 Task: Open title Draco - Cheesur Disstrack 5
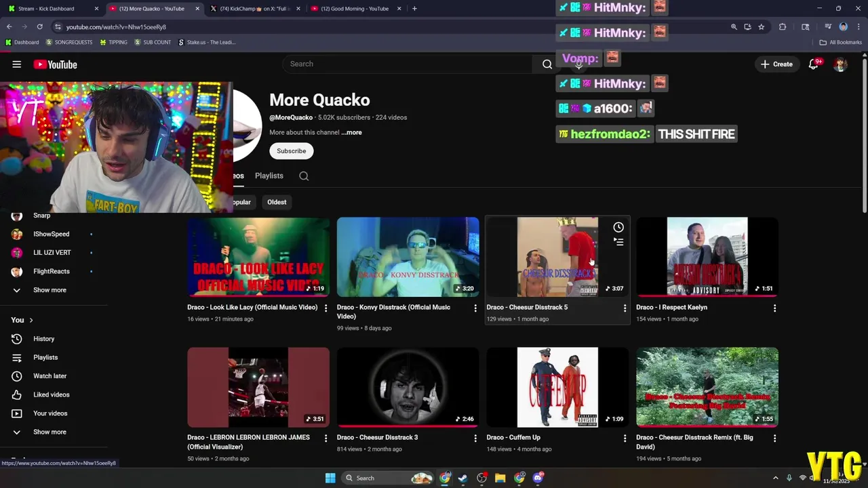527,307
